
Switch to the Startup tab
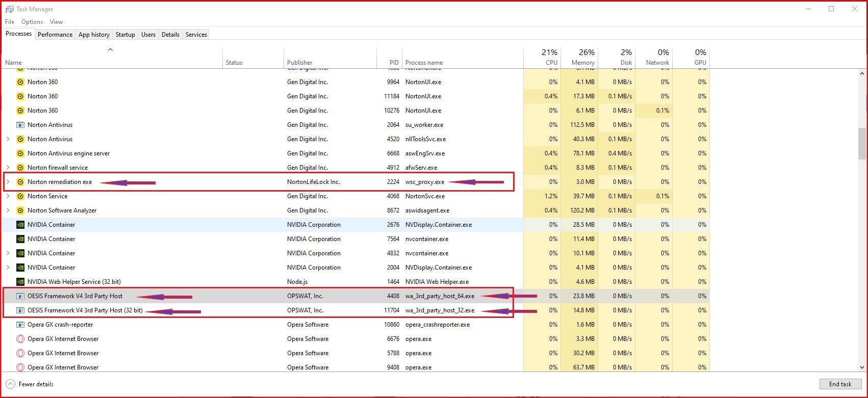pos(125,35)
